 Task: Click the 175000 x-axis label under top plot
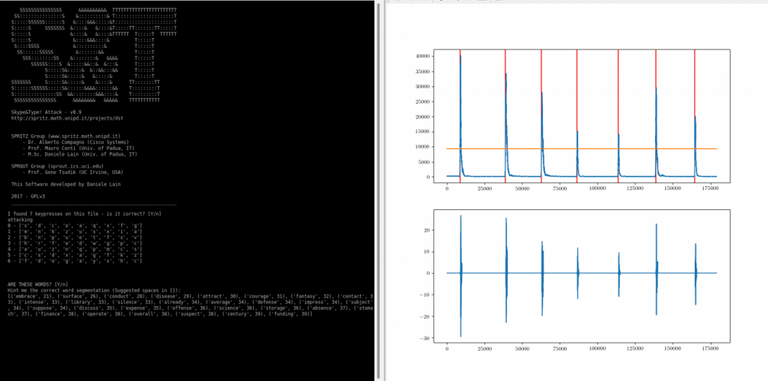710,188
